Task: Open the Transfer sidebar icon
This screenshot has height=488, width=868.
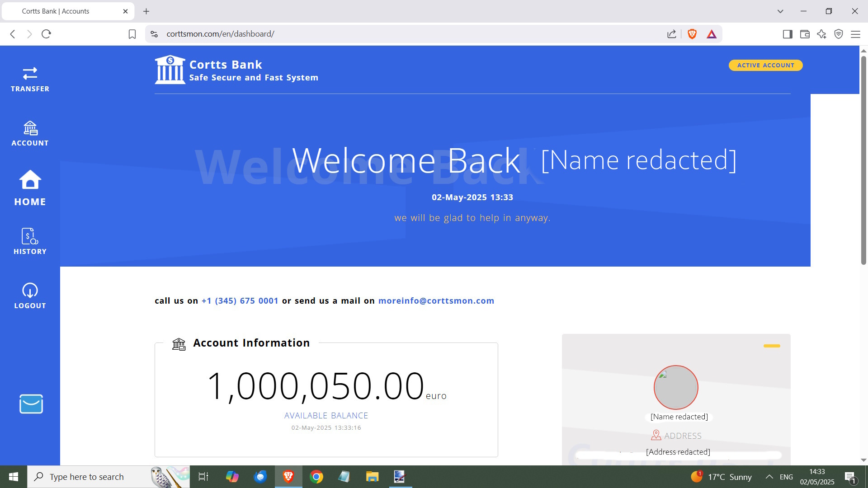Action: (30, 79)
